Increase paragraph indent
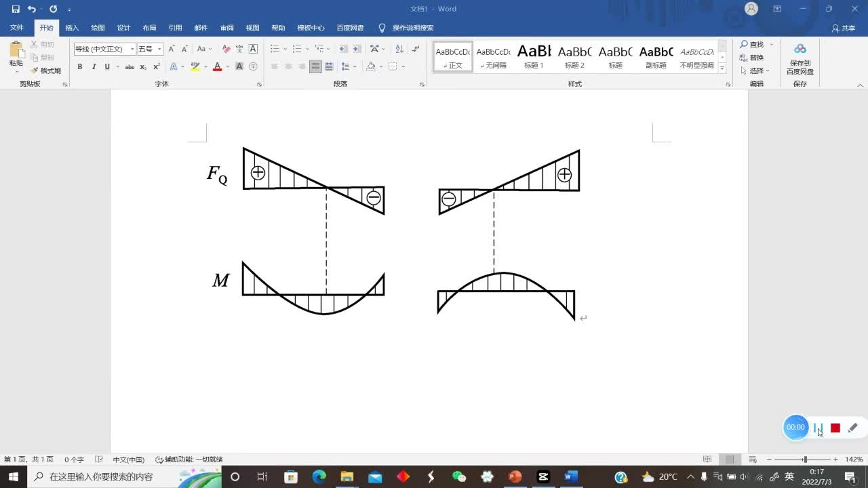The width and height of the screenshot is (868, 488). click(x=357, y=49)
